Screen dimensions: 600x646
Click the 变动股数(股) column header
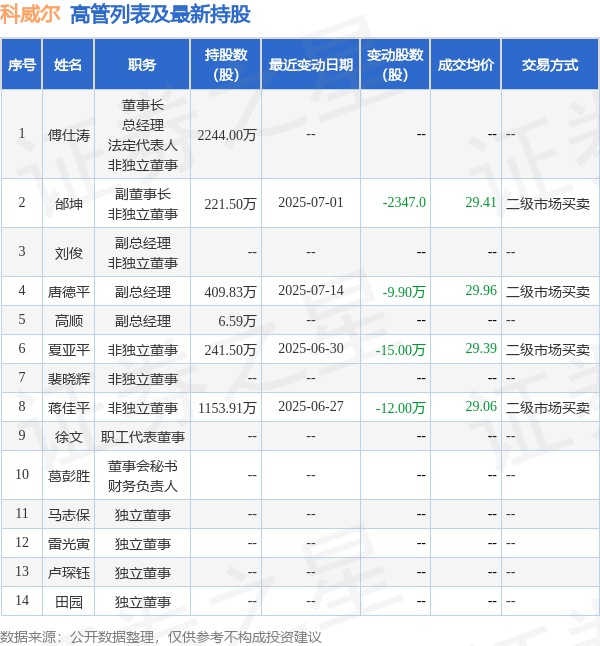[x=395, y=65]
